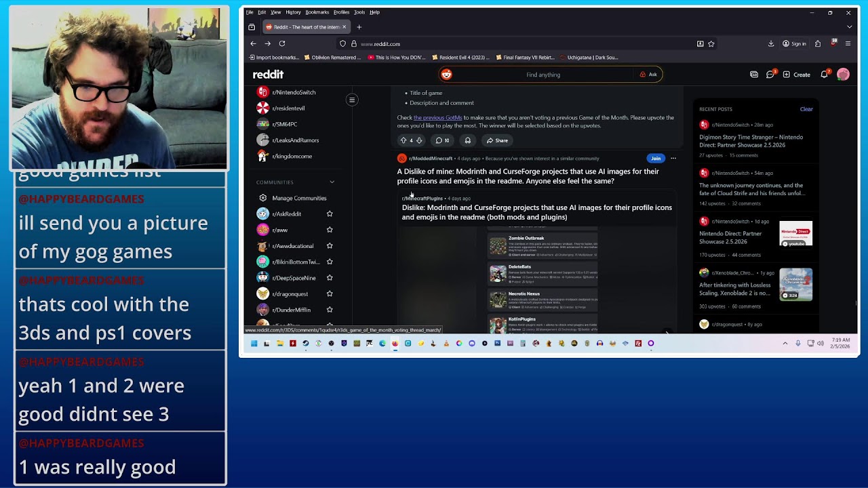This screenshot has height=488, width=868.
Task: Open the Firefox File menu
Action: pyautogui.click(x=250, y=12)
